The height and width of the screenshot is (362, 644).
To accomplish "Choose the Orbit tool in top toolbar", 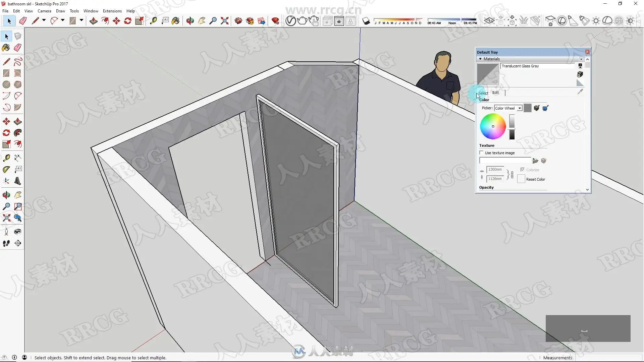I will pyautogui.click(x=190, y=21).
